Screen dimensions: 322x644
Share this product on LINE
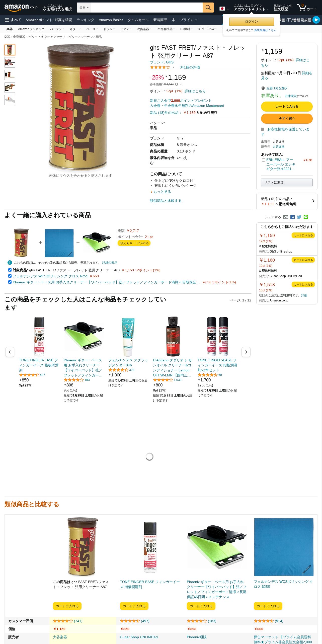[x=306, y=217]
